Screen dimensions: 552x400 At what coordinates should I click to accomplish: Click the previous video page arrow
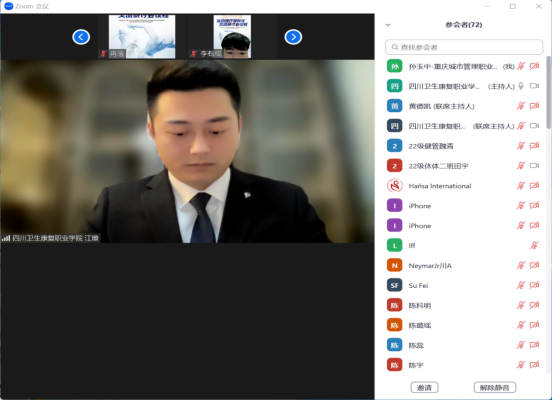click(x=81, y=37)
